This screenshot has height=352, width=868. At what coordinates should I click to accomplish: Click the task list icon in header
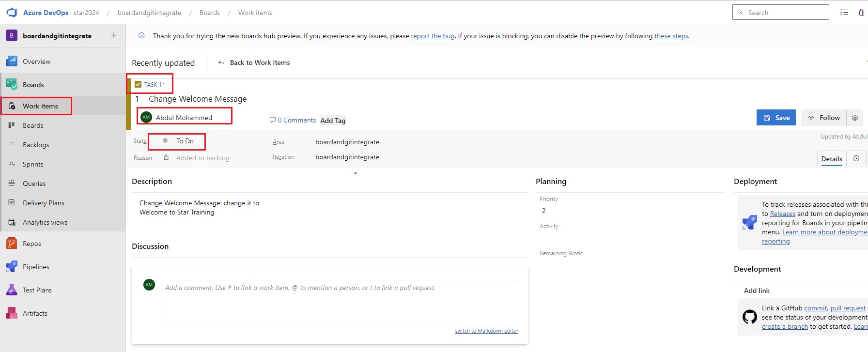[844, 13]
